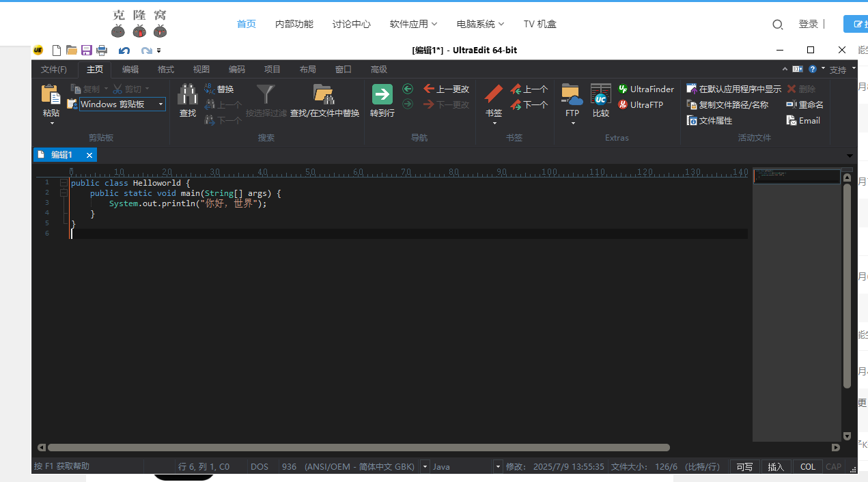Click the UltraFinder button
Screen dimensions: 868x482
[645, 89]
